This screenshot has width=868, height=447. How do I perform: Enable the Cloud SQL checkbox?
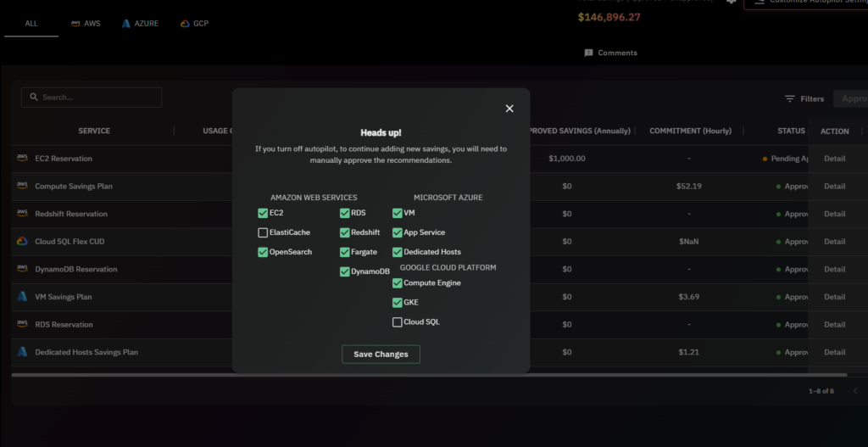(397, 321)
